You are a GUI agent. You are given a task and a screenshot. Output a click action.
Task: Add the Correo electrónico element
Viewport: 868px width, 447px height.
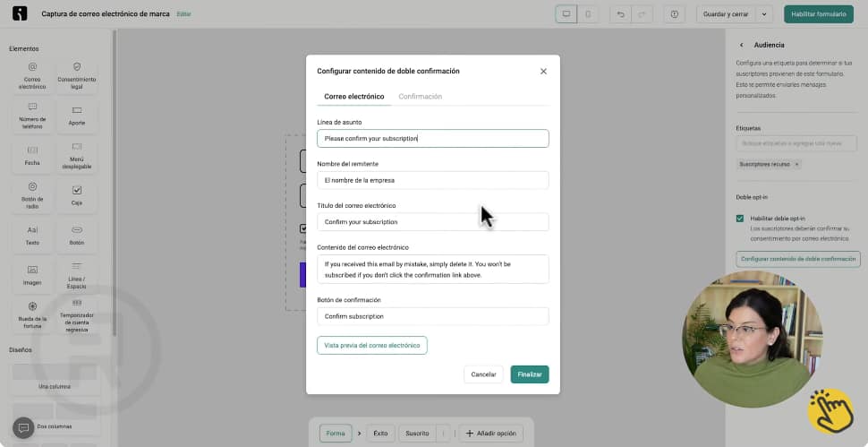(x=32, y=76)
